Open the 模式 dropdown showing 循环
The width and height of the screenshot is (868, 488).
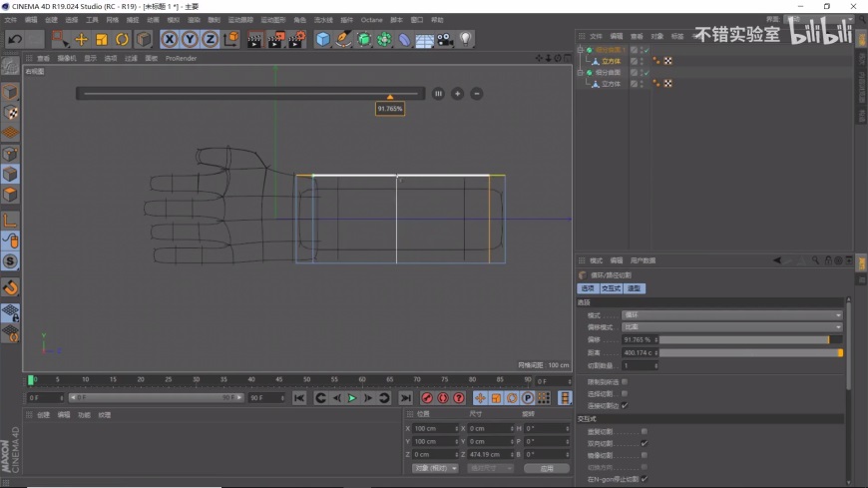pyautogui.click(x=732, y=314)
